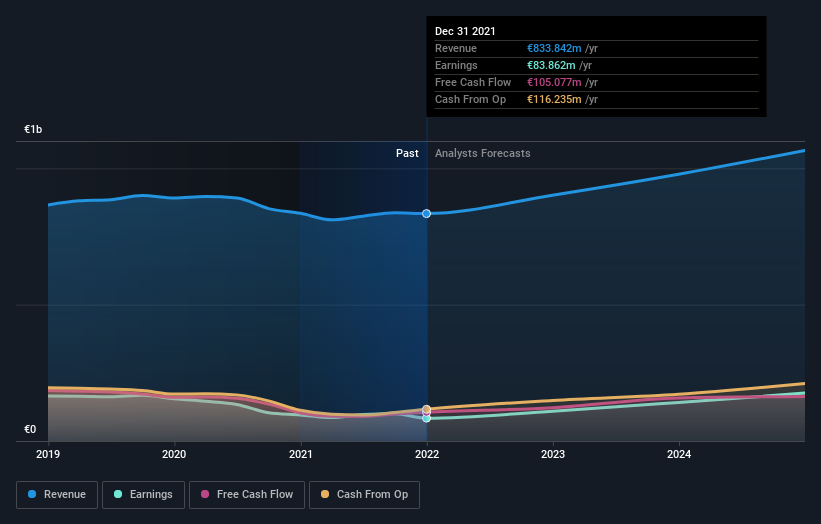
Task: Click the Revenue row label in tooltip
Action: pos(456,48)
